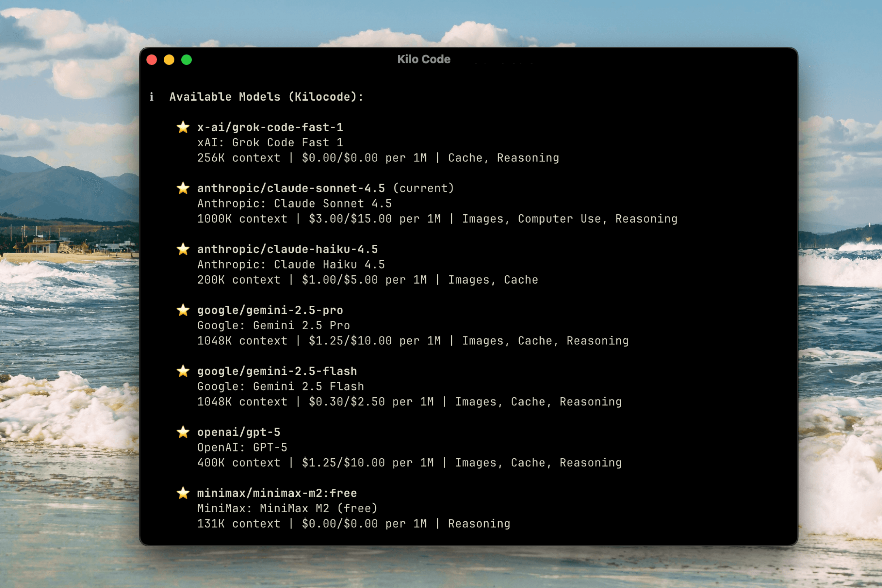This screenshot has height=588, width=882.
Task: Click the star next to google/gemini-2.5-pro
Action: (x=183, y=311)
